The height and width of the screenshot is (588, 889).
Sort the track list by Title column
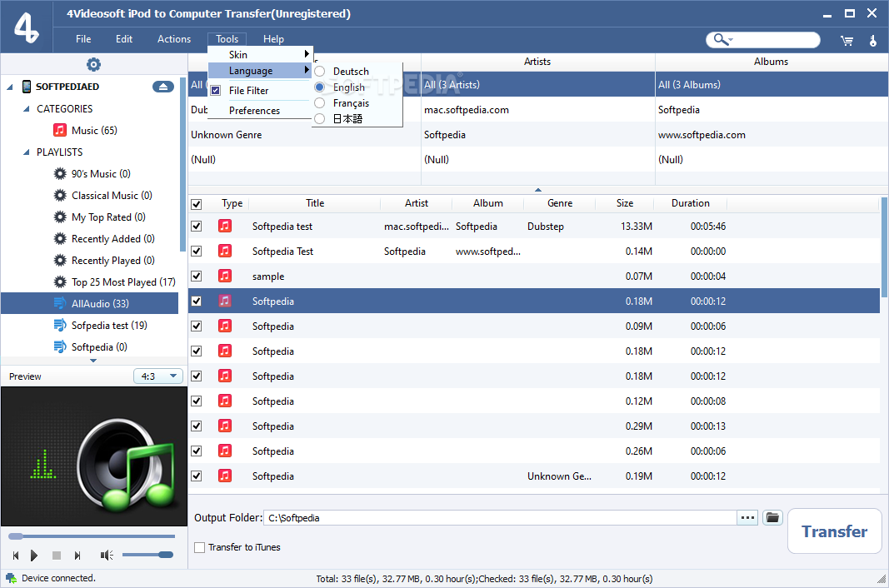pos(315,203)
